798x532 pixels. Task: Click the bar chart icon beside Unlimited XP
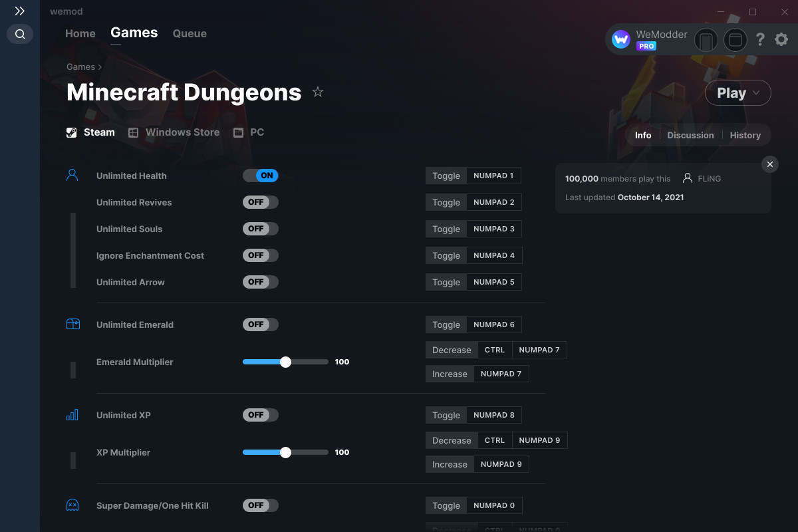click(72, 415)
